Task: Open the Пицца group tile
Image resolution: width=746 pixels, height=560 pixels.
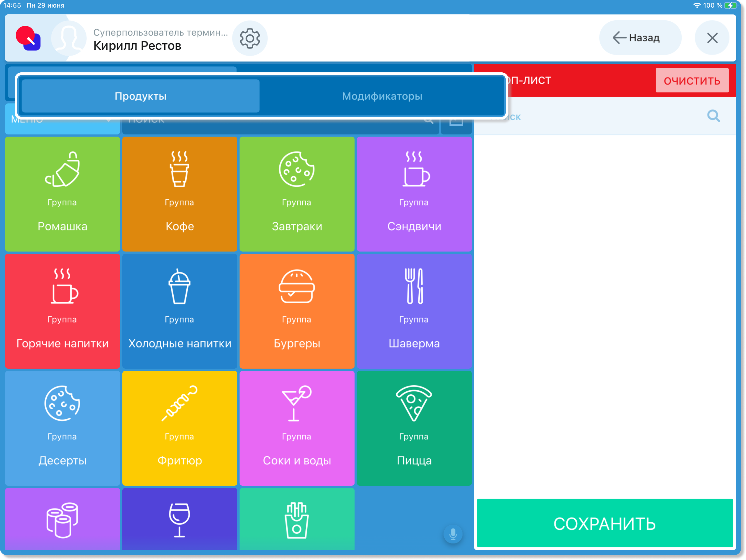Action: pyautogui.click(x=414, y=428)
